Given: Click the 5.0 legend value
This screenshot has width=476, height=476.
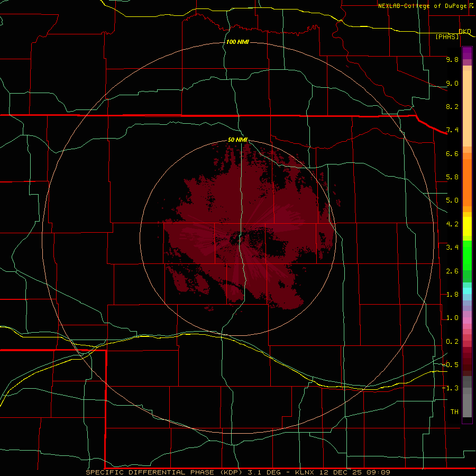Looking at the screenshot, I should [452, 200].
